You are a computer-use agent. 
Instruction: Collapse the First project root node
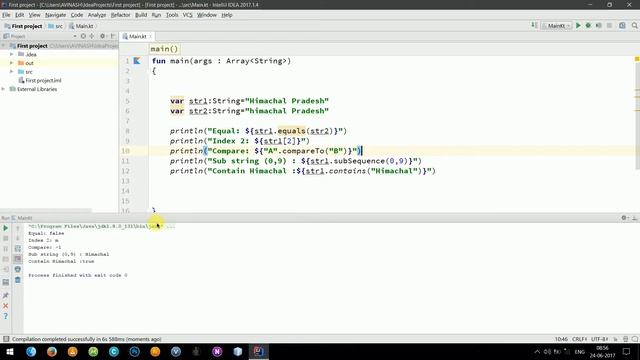pos(4,46)
